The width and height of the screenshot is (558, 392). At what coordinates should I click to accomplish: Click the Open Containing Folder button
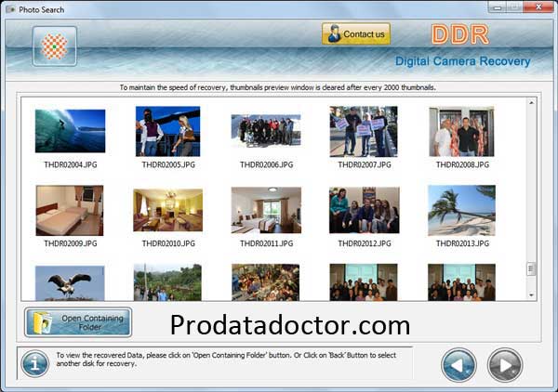click(x=78, y=322)
